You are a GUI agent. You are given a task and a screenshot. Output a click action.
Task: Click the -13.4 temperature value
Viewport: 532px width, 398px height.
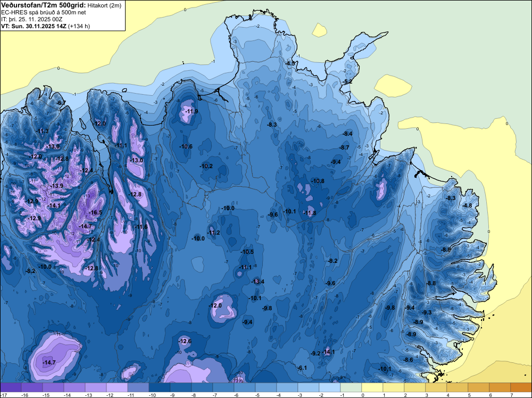pos(257,281)
